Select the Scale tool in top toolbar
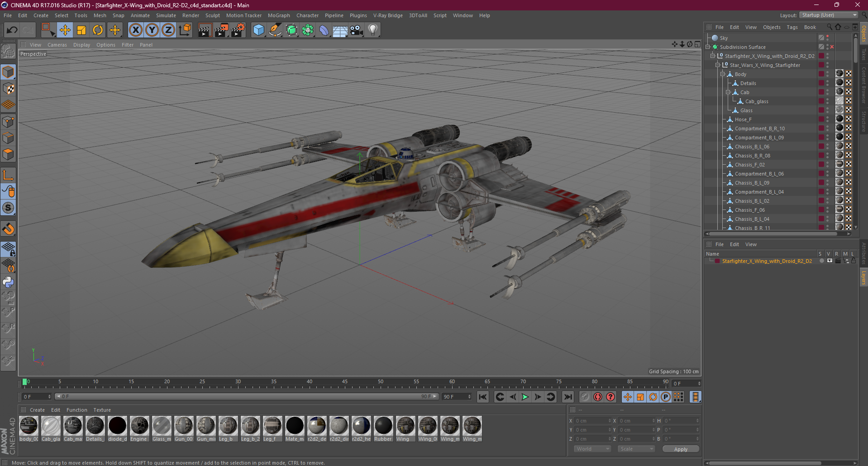Image resolution: width=868 pixels, height=466 pixels. pos(81,30)
